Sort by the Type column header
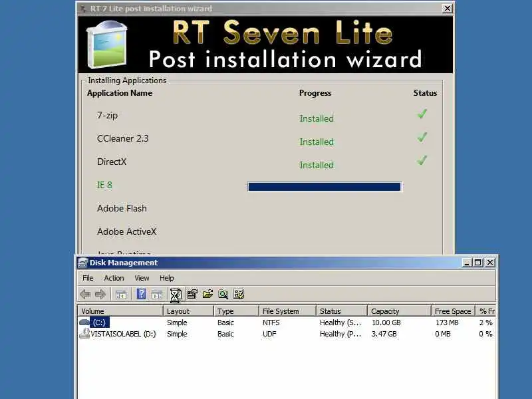The width and height of the screenshot is (532, 399). [237, 311]
